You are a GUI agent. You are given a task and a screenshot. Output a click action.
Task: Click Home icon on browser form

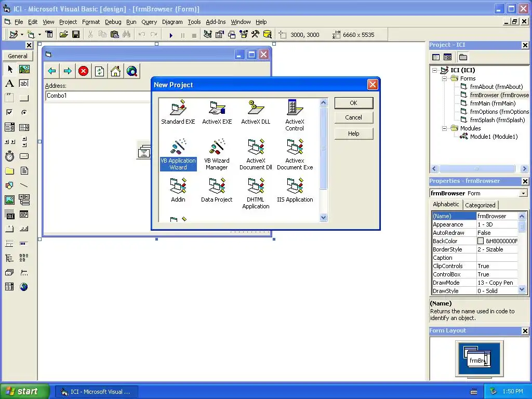[x=115, y=71]
